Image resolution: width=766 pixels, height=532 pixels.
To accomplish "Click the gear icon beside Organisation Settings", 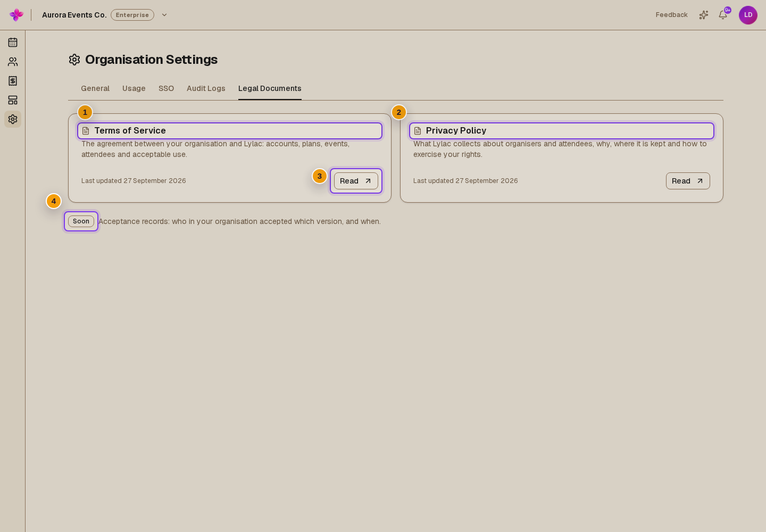I will tap(74, 60).
